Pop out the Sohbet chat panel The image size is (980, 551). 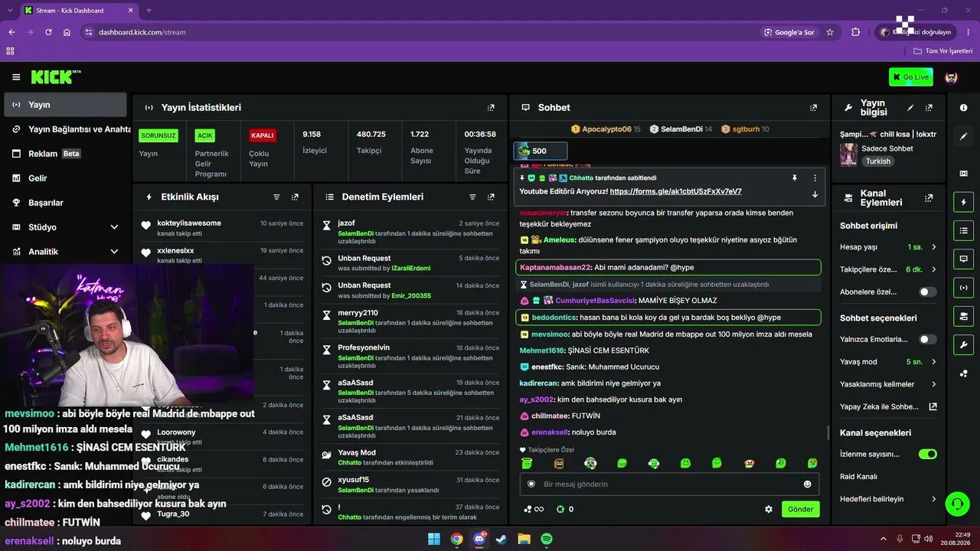click(x=813, y=108)
